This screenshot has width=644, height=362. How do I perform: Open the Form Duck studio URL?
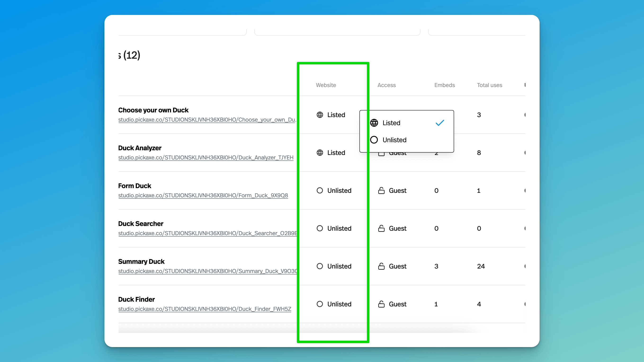(x=203, y=195)
